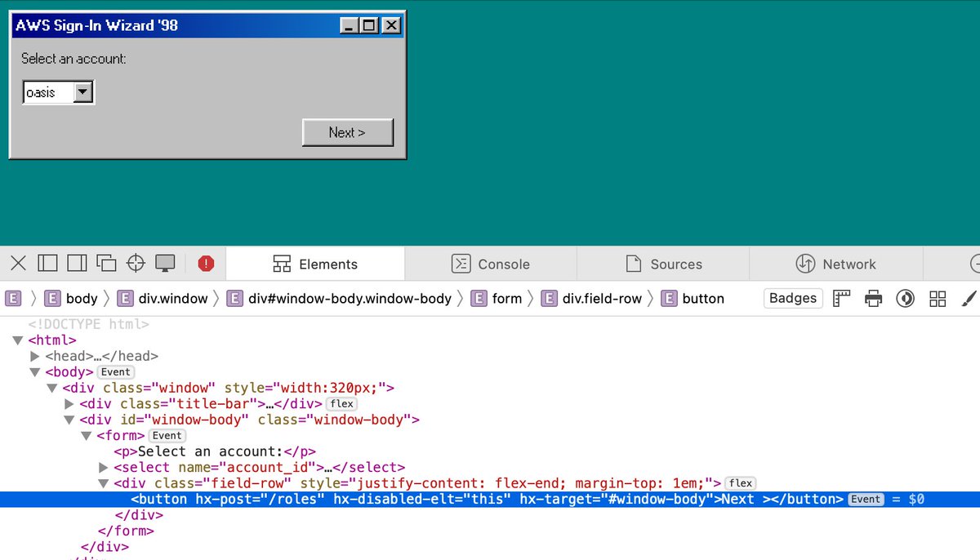The image size is (980, 560).
Task: Start element selection with the crosshair icon
Action: pyautogui.click(x=136, y=263)
